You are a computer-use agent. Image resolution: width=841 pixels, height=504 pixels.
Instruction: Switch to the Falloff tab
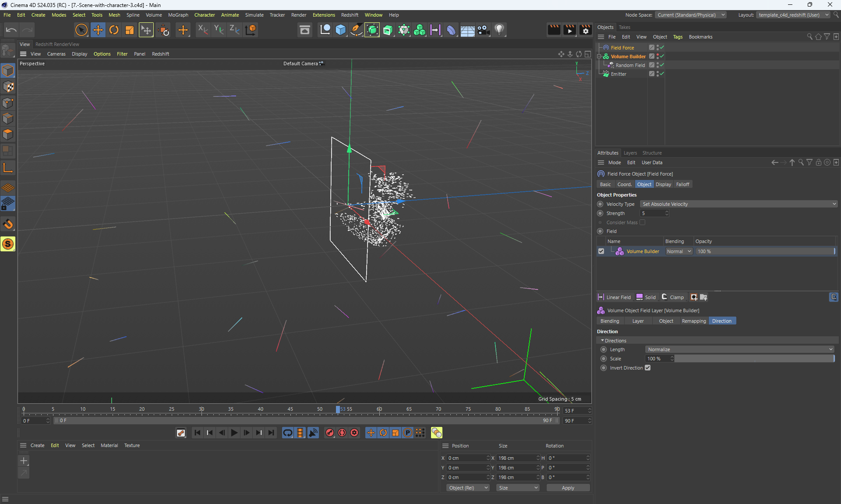[682, 184]
